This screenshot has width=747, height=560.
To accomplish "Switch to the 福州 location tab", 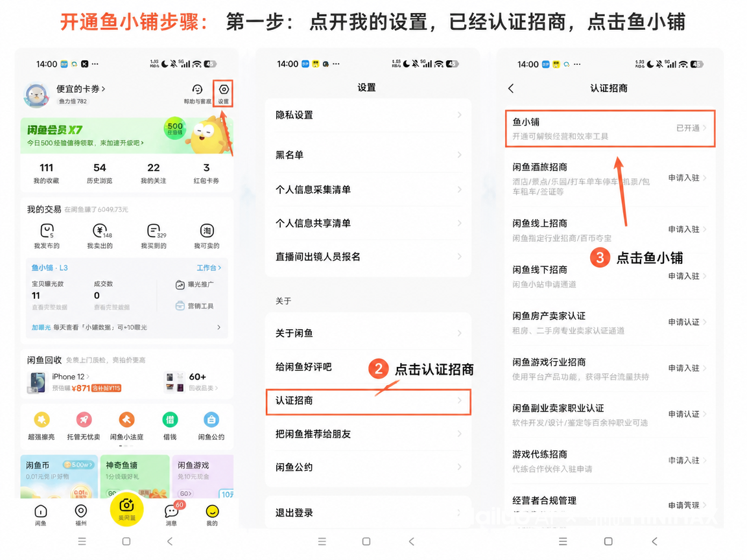I will click(81, 515).
